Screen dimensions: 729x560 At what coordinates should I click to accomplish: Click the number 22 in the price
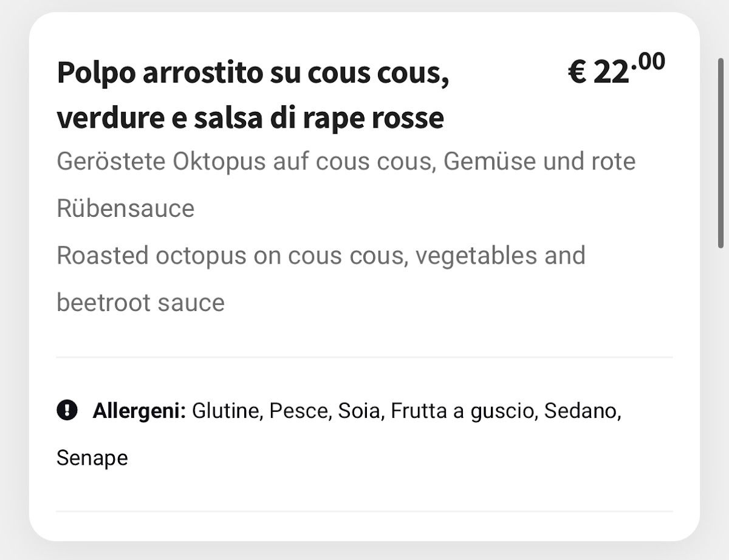pos(610,73)
